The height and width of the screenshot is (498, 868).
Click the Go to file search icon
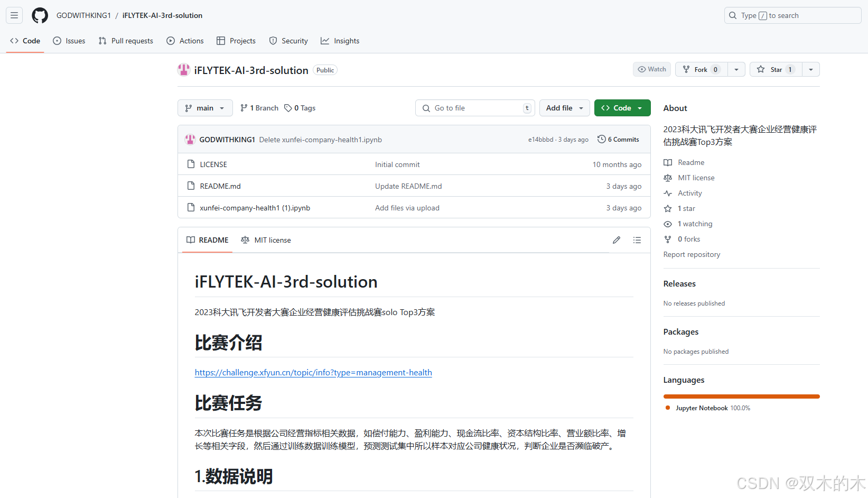click(x=426, y=108)
